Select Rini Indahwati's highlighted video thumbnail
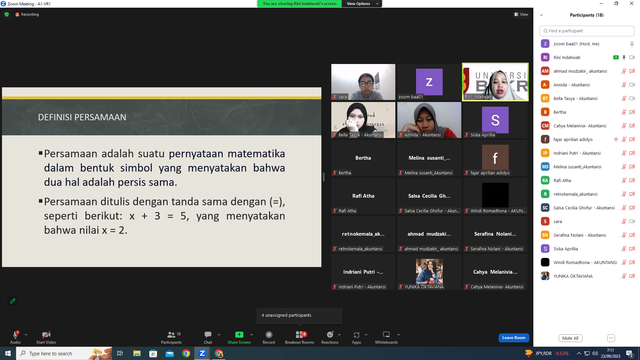Image resolution: width=640 pixels, height=360 pixels. (x=495, y=82)
